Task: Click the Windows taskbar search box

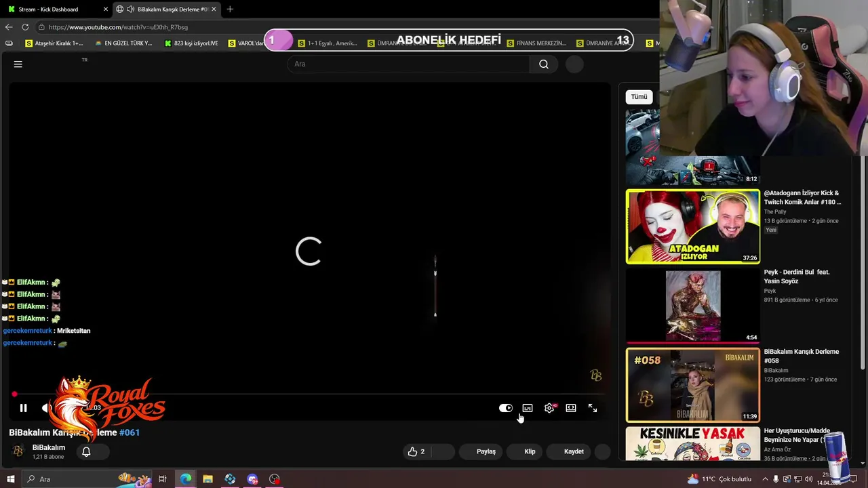Action: 87,479
